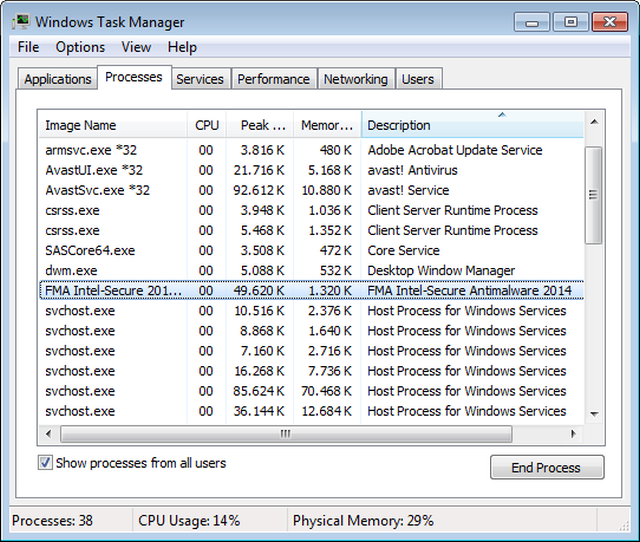Select FMA Intel-Secure 201... process row
Viewport: 640px width, 542px height.
pyautogui.click(x=311, y=290)
